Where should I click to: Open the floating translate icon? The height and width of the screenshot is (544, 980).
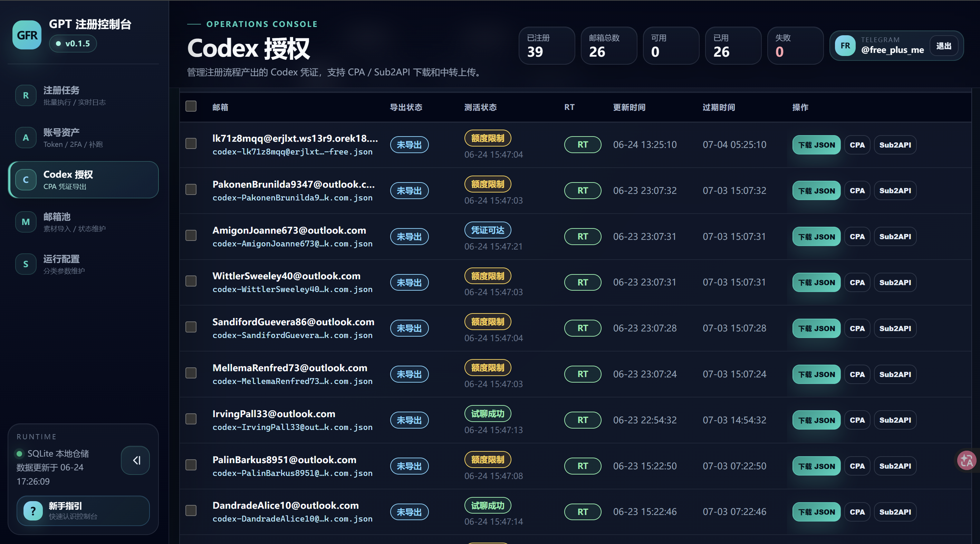click(x=967, y=461)
